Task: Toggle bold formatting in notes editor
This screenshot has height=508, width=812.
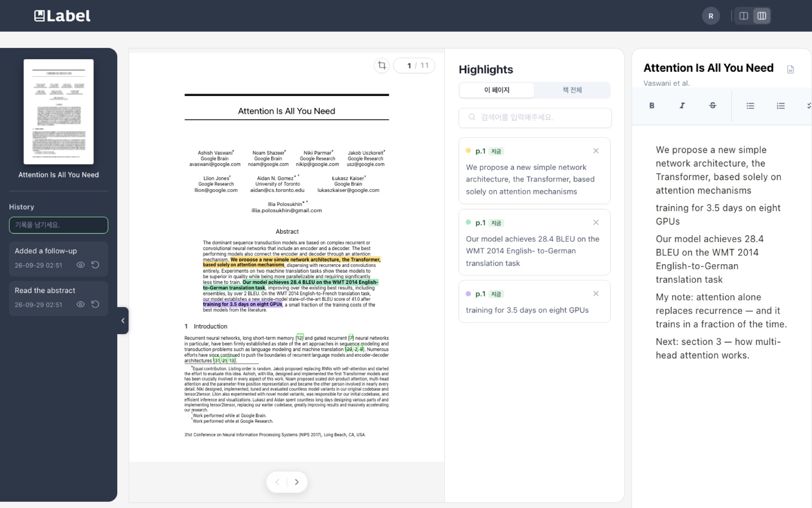Action: 651,105
